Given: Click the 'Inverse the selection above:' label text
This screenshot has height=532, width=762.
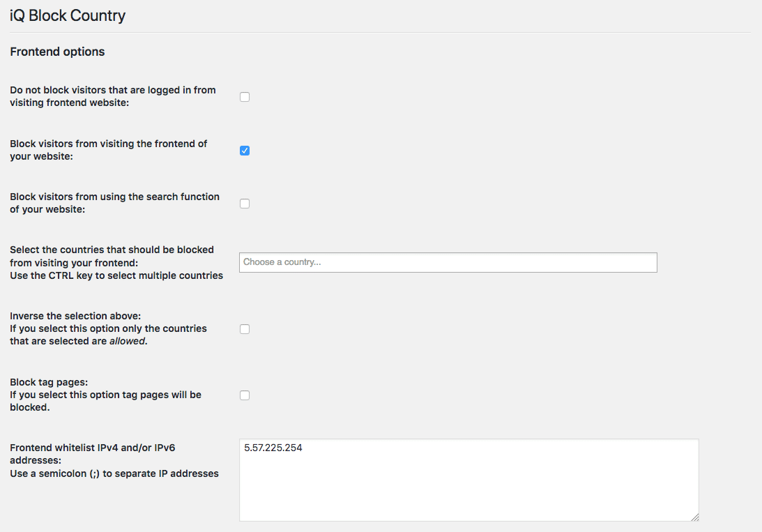Looking at the screenshot, I should coord(75,316).
